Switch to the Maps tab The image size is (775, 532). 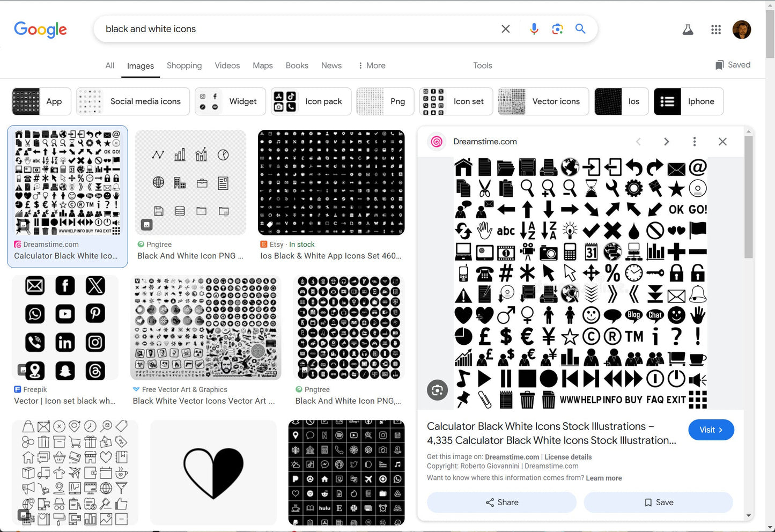pyautogui.click(x=263, y=65)
